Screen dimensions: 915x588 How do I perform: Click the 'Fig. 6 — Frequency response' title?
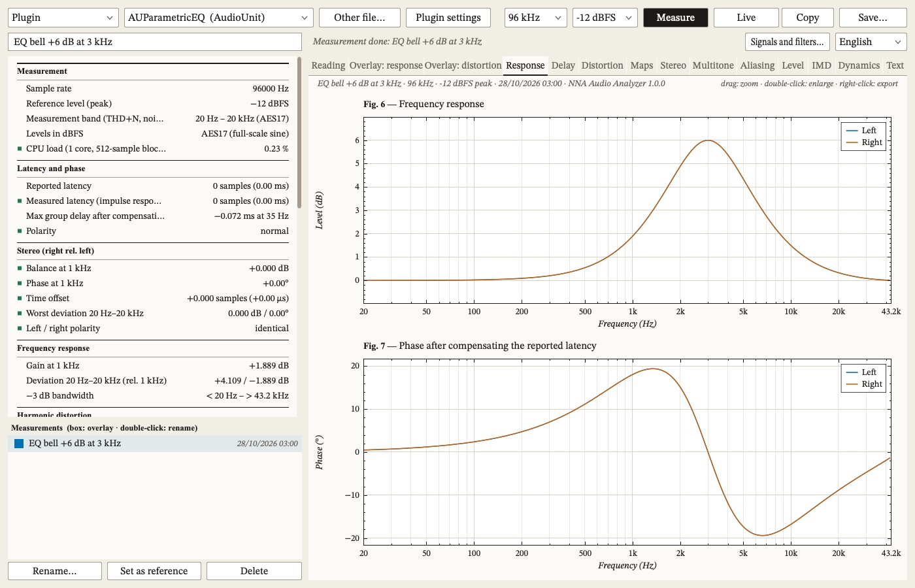(x=424, y=104)
